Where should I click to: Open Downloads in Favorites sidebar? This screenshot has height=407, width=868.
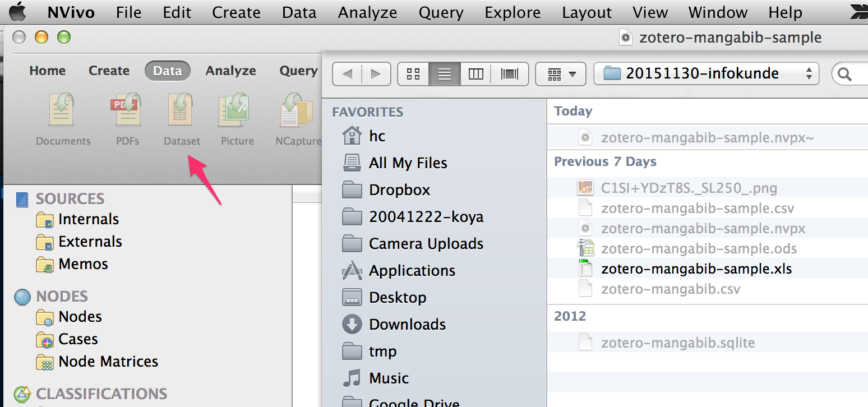407,325
